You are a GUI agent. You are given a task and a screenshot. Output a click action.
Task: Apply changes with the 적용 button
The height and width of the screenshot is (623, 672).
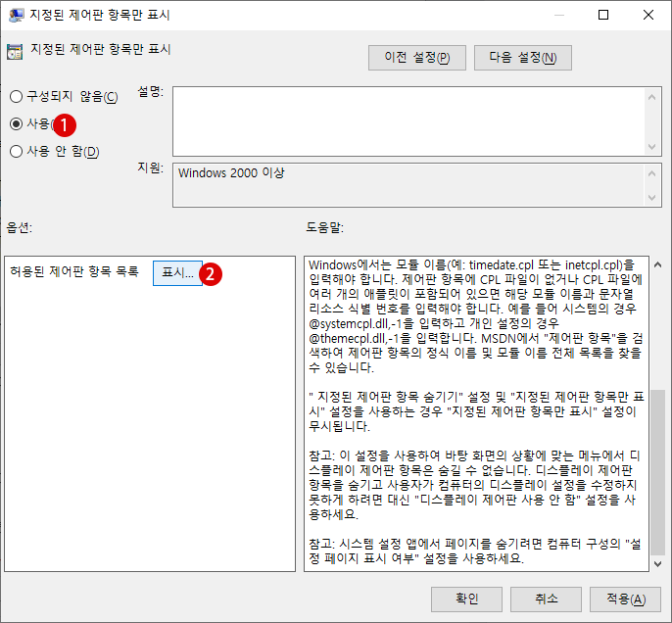[625, 599]
